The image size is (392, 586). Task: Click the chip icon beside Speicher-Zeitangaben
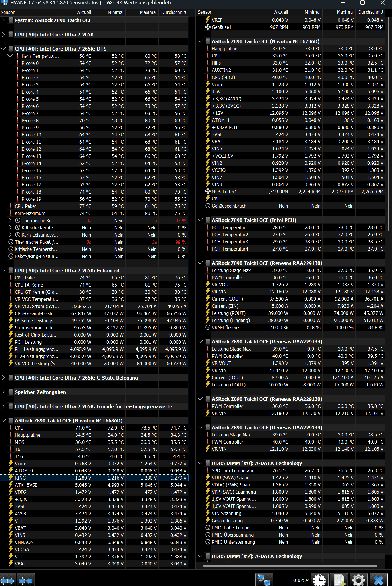pos(11,392)
